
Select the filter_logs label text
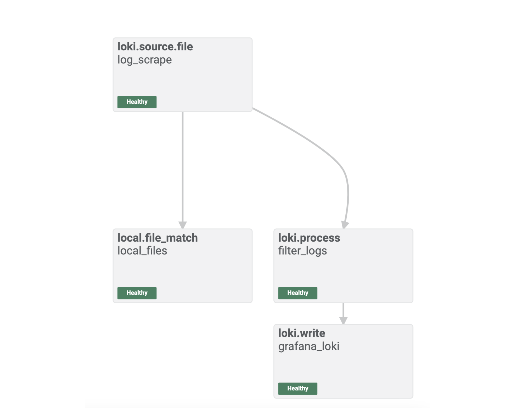[x=302, y=251]
